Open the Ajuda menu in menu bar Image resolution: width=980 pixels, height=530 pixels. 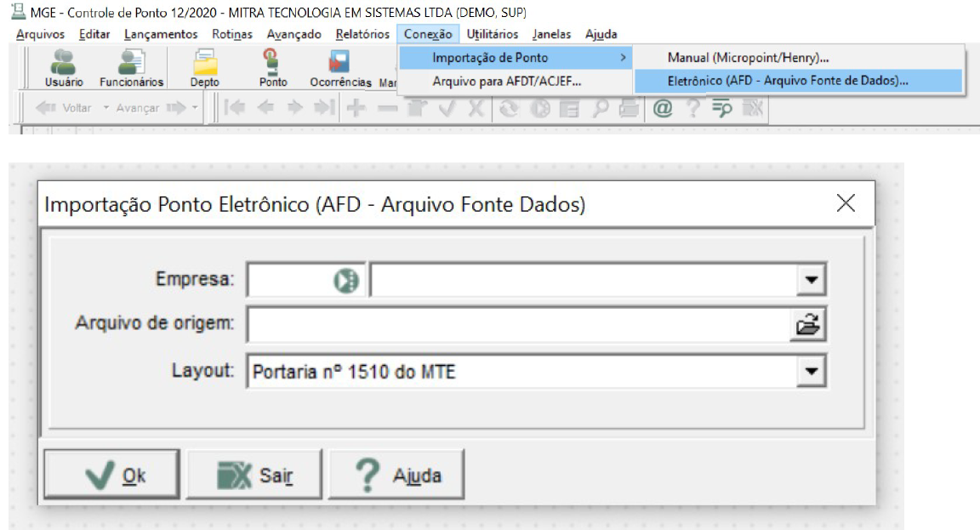point(601,34)
